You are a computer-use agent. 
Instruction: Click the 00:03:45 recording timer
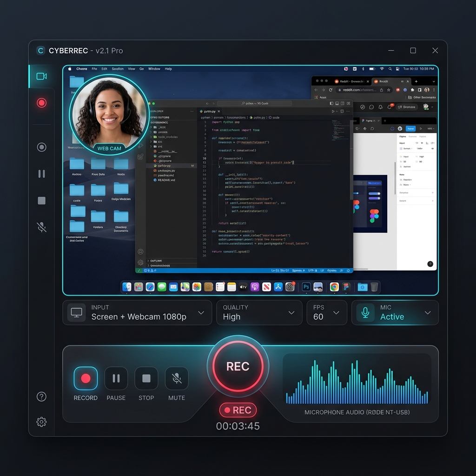tap(238, 426)
